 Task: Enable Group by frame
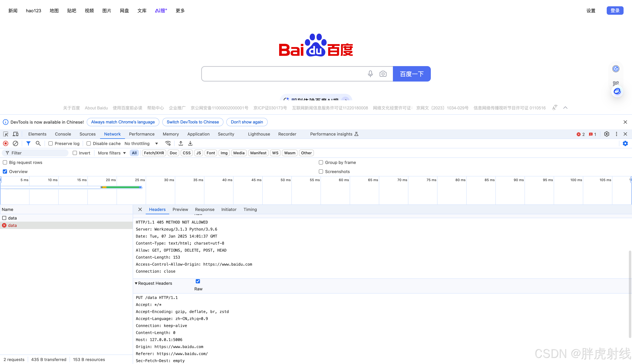[x=321, y=163]
